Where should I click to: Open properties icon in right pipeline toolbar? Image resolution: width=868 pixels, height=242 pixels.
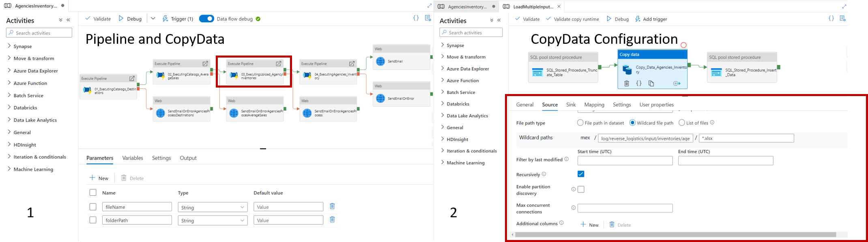coord(842,18)
